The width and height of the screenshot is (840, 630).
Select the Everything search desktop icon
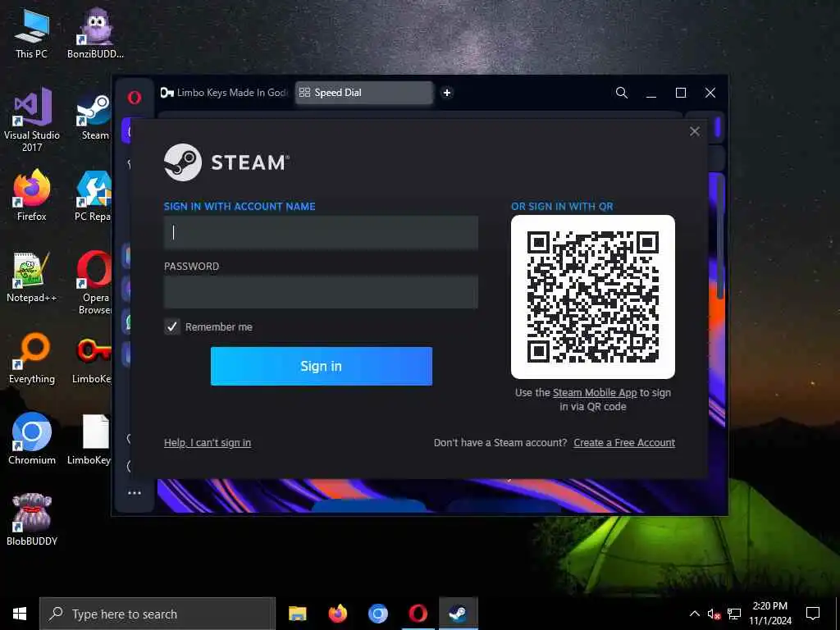[32, 359]
